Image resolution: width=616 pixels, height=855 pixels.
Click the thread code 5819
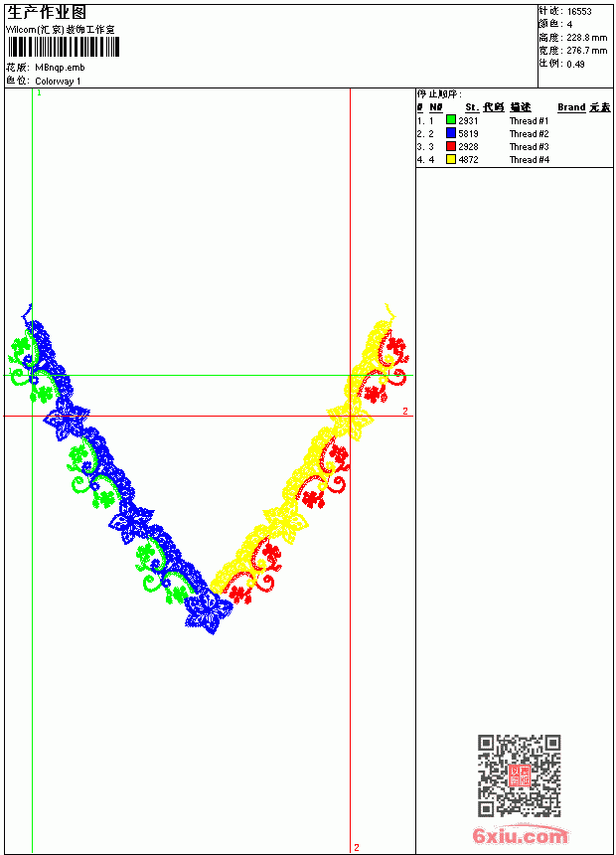tap(468, 133)
